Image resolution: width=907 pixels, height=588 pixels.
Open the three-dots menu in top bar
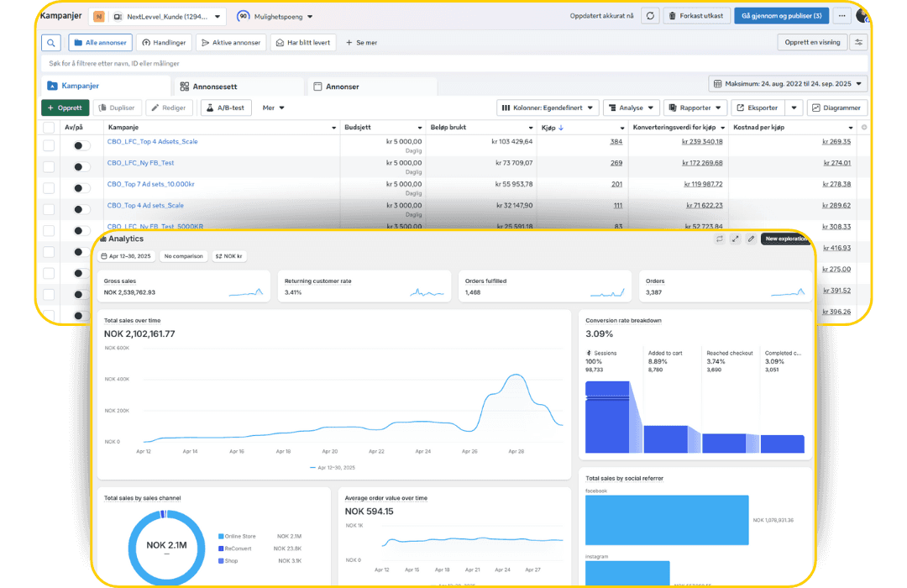pos(841,16)
